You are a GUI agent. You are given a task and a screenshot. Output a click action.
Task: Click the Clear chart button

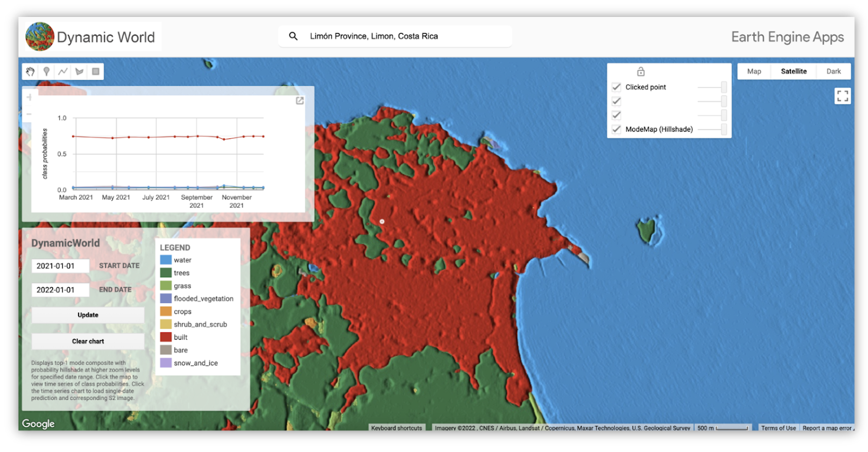(x=88, y=341)
